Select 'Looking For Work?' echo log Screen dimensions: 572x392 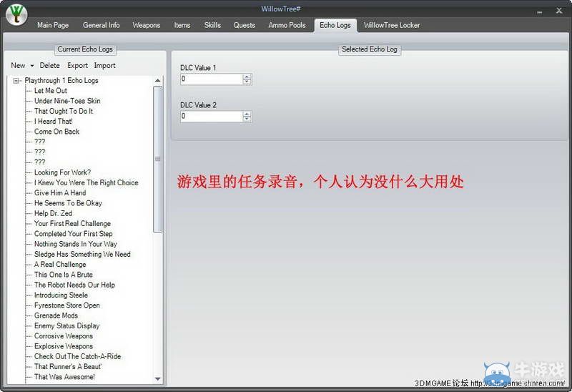[x=62, y=172]
